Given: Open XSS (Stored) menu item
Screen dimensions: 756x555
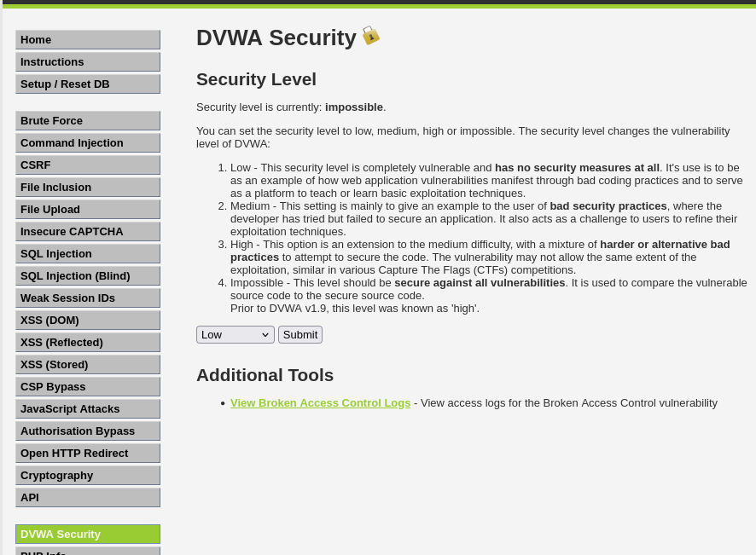Looking at the screenshot, I should coord(88,364).
